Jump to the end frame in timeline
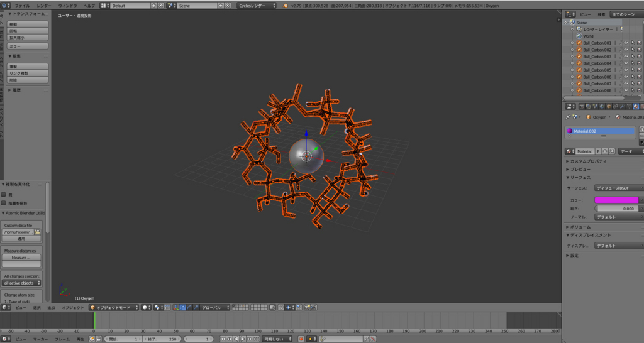 click(257, 339)
